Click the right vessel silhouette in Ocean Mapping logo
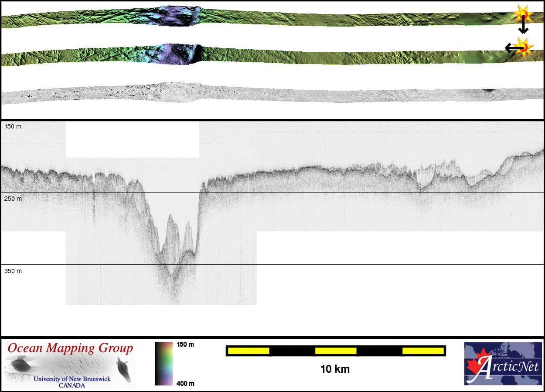Viewport: 545px width, 392px height. coord(124,369)
